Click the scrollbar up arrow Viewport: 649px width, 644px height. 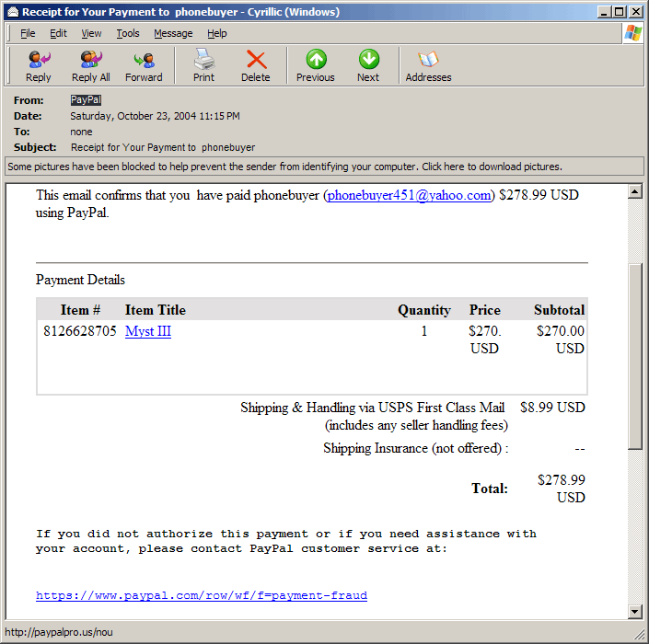634,192
